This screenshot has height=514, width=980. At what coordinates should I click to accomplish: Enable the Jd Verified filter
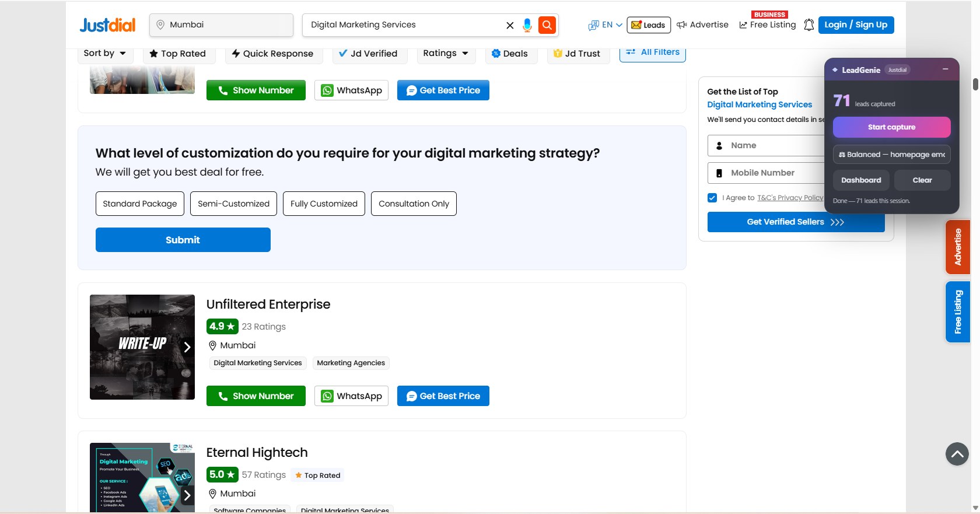click(x=369, y=54)
